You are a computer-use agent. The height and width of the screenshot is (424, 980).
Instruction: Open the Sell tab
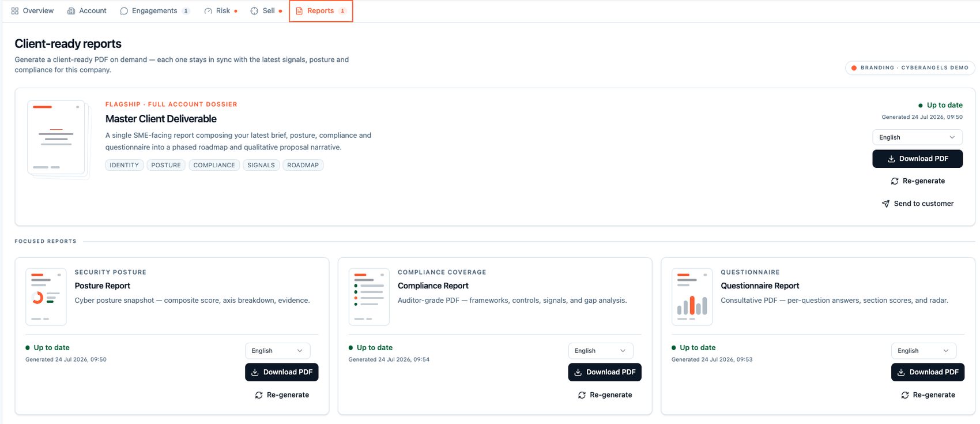pyautogui.click(x=266, y=11)
